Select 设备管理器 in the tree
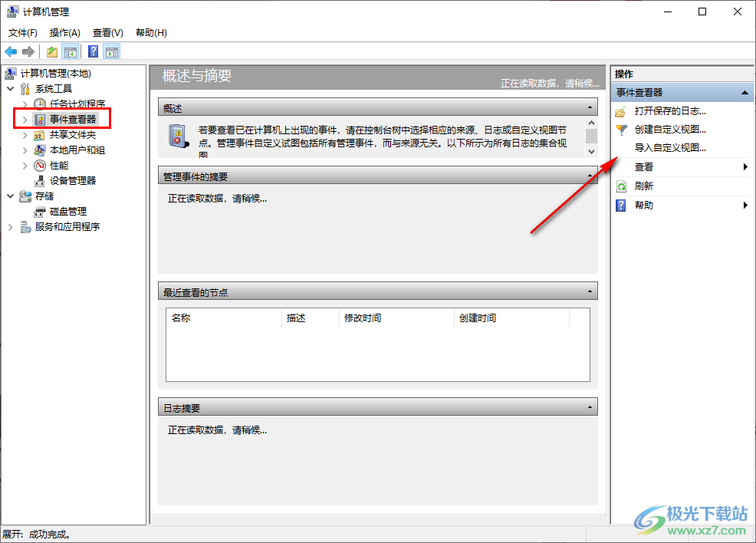 pyautogui.click(x=73, y=181)
